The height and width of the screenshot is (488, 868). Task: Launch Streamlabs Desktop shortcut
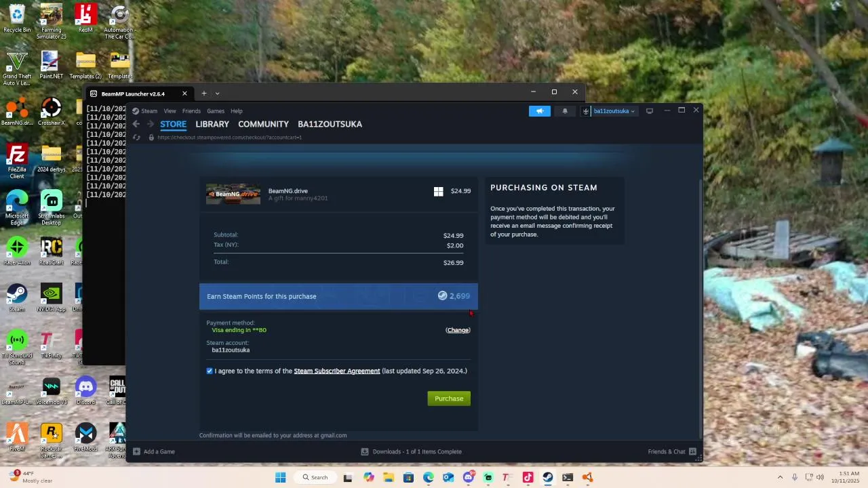point(51,208)
